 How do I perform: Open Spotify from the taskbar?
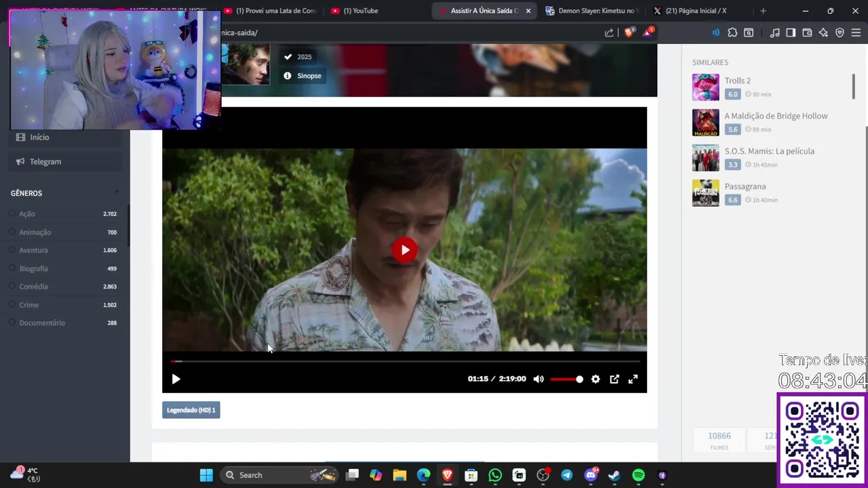(638, 475)
